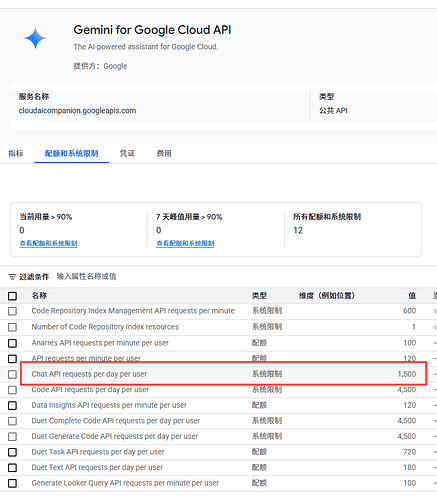Viewport: 437px width, 499px height.
Task: Click the 维度（例如位置） column header
Action: 327,295
